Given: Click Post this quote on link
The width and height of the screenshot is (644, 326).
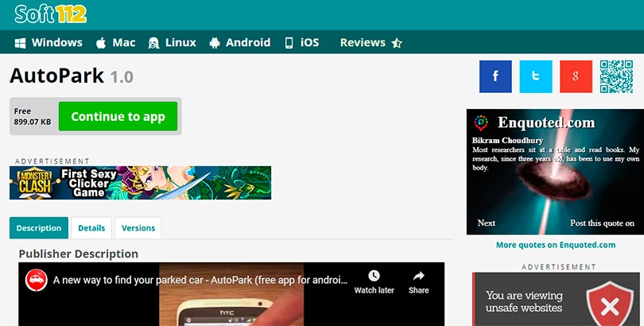Looking at the screenshot, I should (x=602, y=223).
